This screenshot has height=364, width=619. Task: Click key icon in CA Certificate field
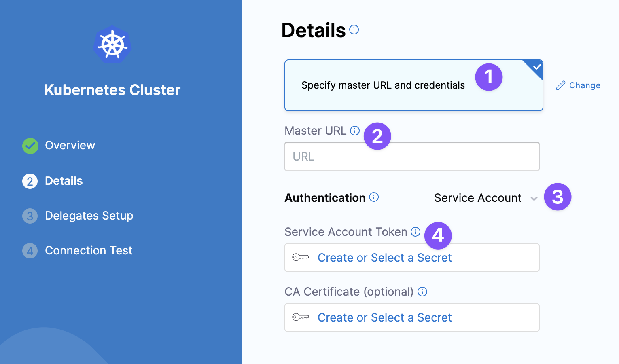[301, 317]
